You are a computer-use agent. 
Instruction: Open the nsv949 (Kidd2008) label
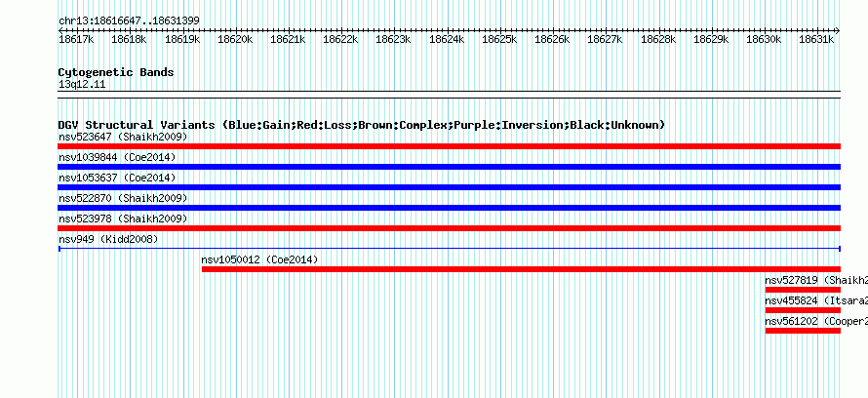point(108,239)
